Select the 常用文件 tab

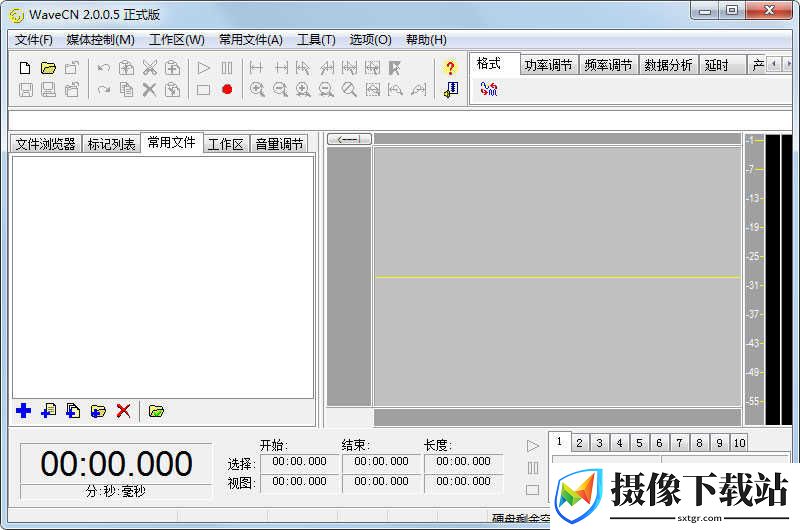171,143
